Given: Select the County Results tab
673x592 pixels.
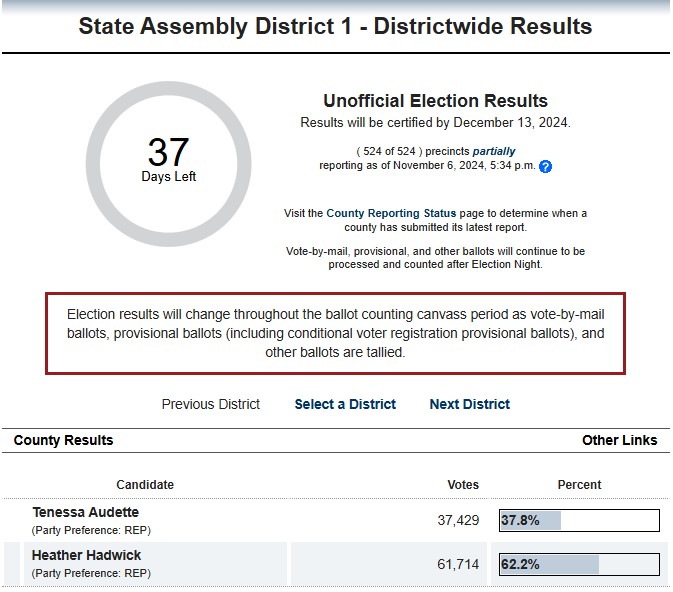Looking at the screenshot, I should (64, 440).
